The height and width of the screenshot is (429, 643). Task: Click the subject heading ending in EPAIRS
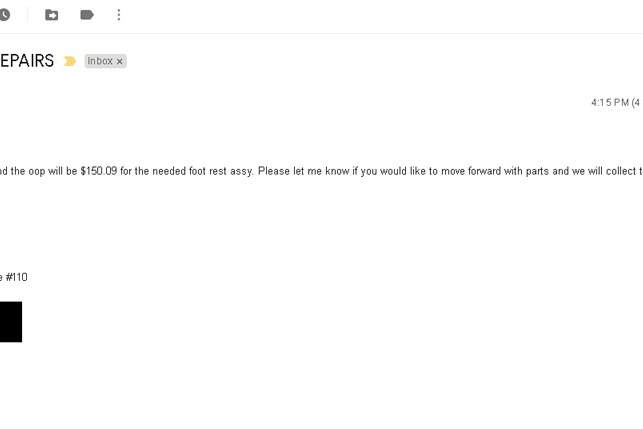click(27, 61)
